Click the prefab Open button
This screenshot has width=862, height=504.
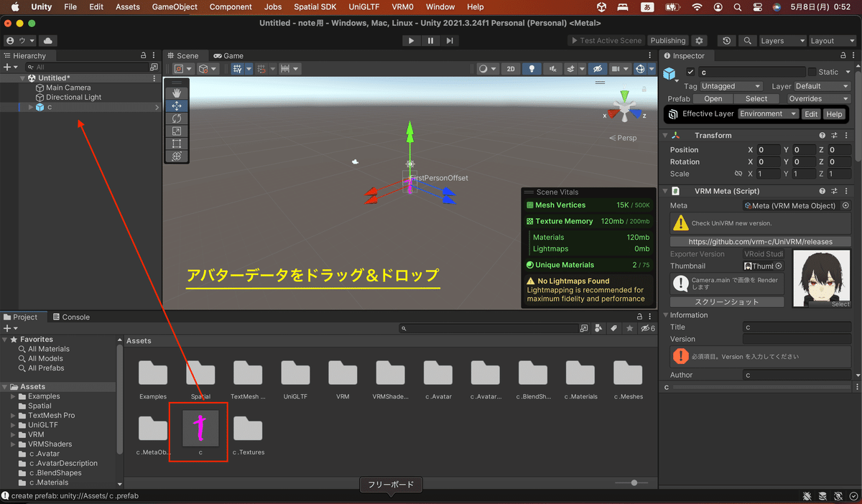[x=713, y=99]
